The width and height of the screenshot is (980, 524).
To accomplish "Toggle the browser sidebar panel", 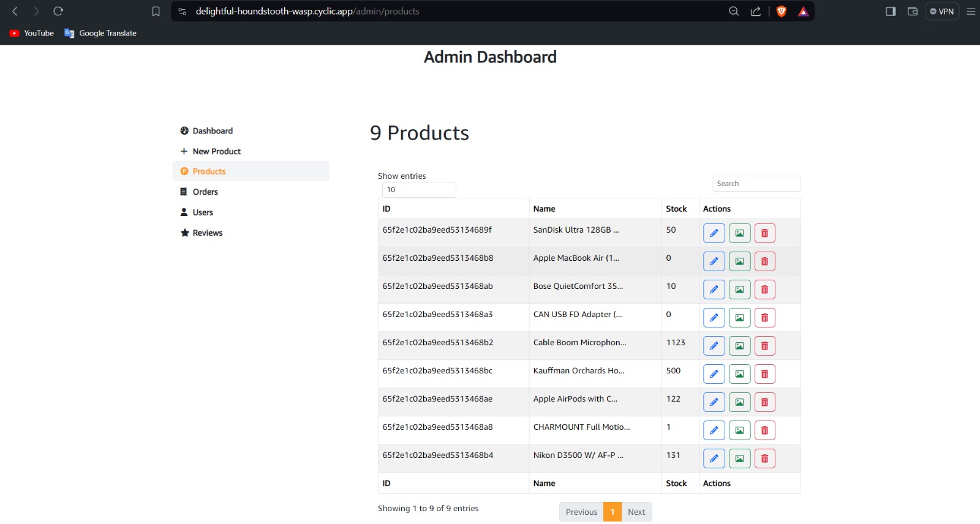I will 891,11.
